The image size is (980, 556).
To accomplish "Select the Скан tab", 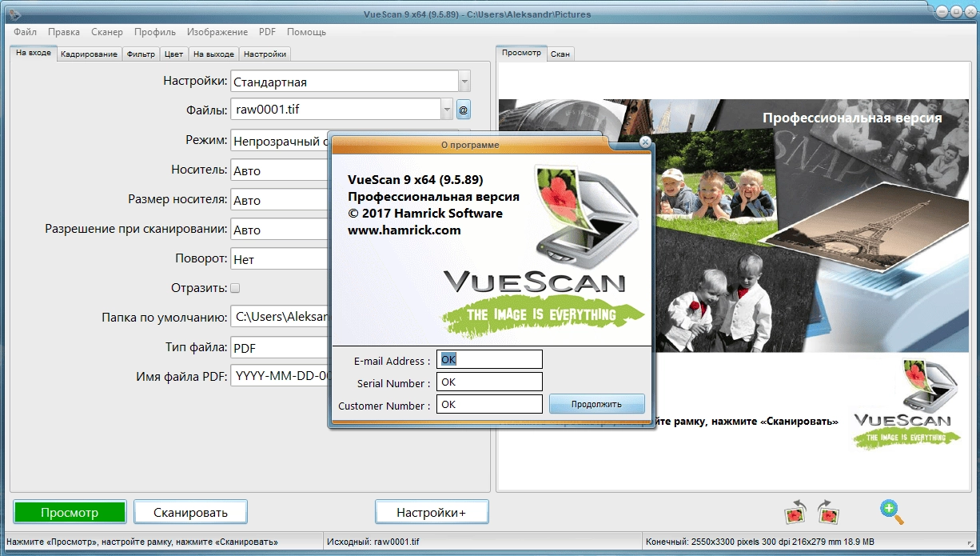I will coord(560,54).
